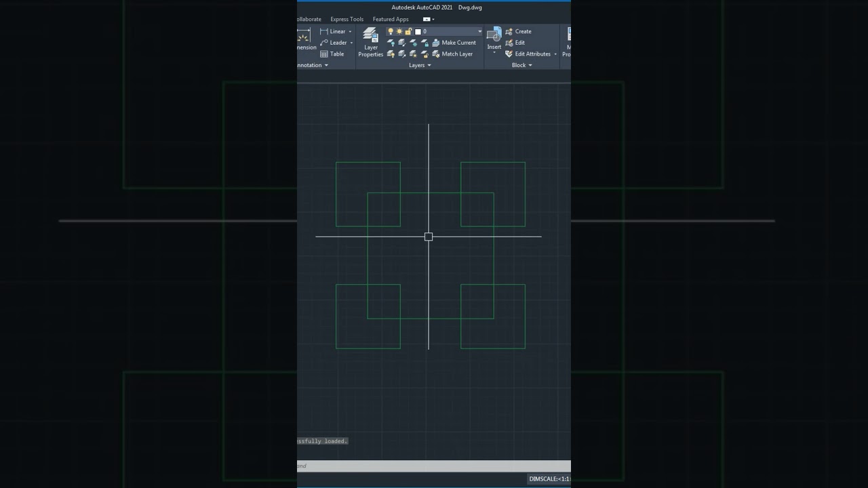Click Edit Attributes button
The width and height of the screenshot is (868, 488).
[x=527, y=54]
